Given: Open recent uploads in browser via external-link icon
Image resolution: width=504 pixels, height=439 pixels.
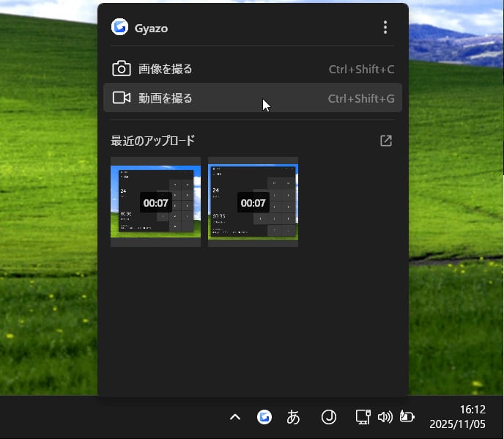Looking at the screenshot, I should 386,141.
